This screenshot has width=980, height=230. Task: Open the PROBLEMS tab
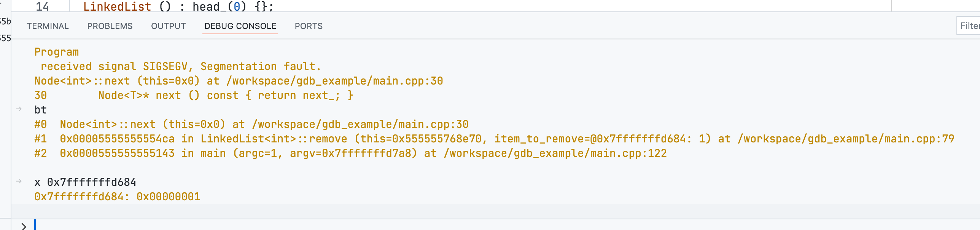[110, 26]
